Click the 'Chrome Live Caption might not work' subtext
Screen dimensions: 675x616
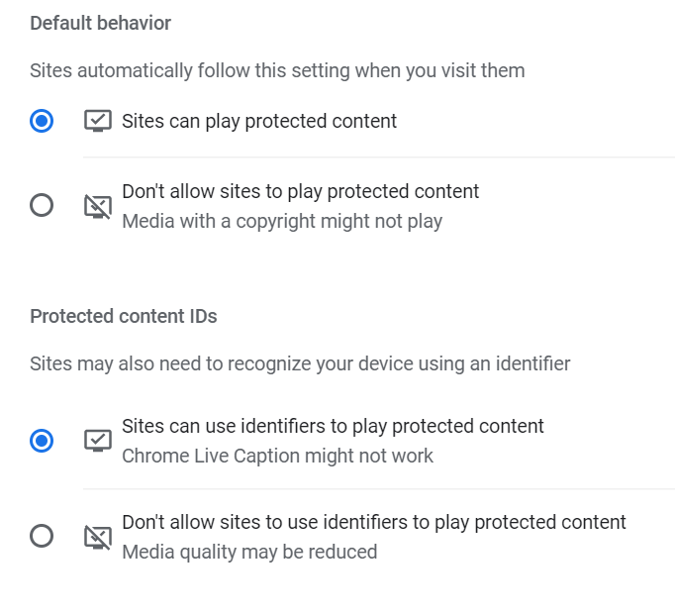click(x=277, y=457)
